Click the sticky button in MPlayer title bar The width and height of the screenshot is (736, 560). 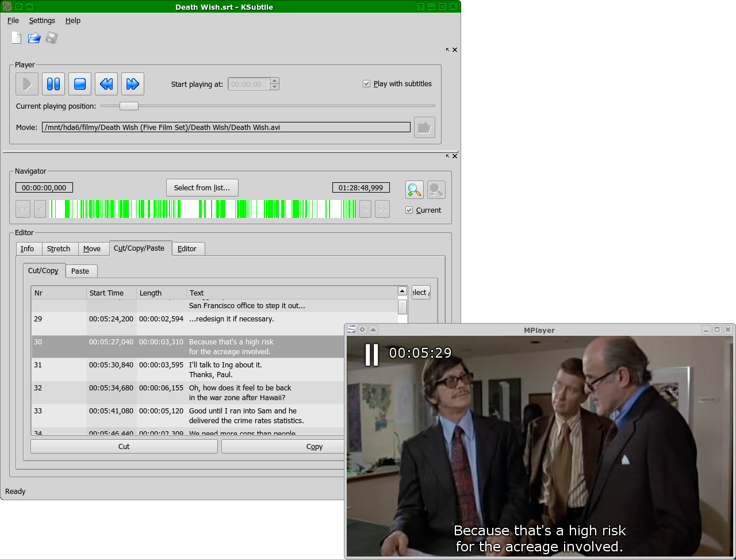point(362,329)
